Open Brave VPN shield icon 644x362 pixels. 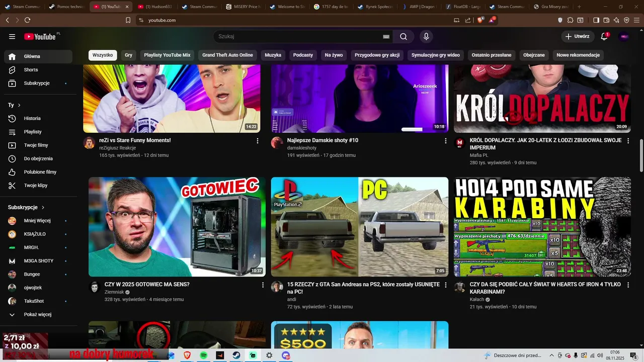627,20
